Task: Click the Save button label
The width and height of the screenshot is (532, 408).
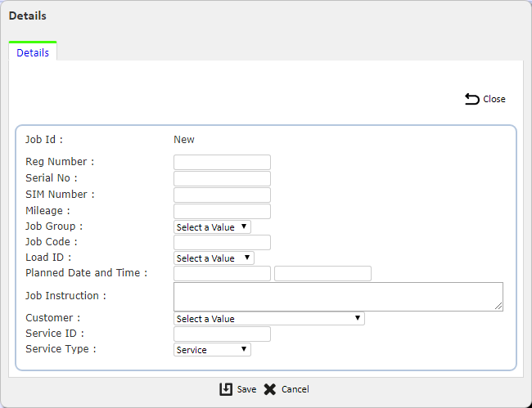Action: (x=246, y=389)
